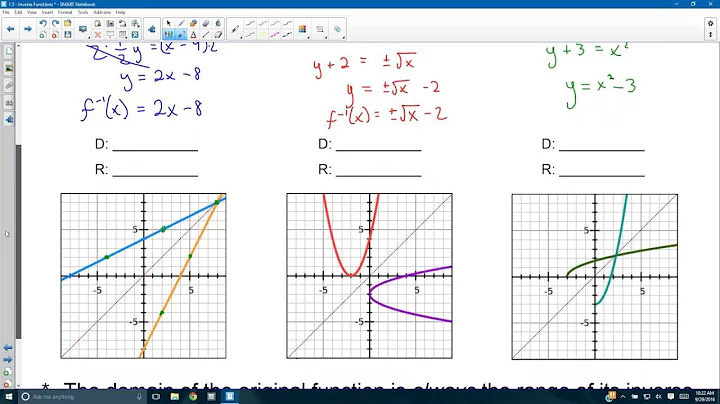Save the notebook with floppy disk icon
This screenshot has width=720, height=404.
[68, 34]
